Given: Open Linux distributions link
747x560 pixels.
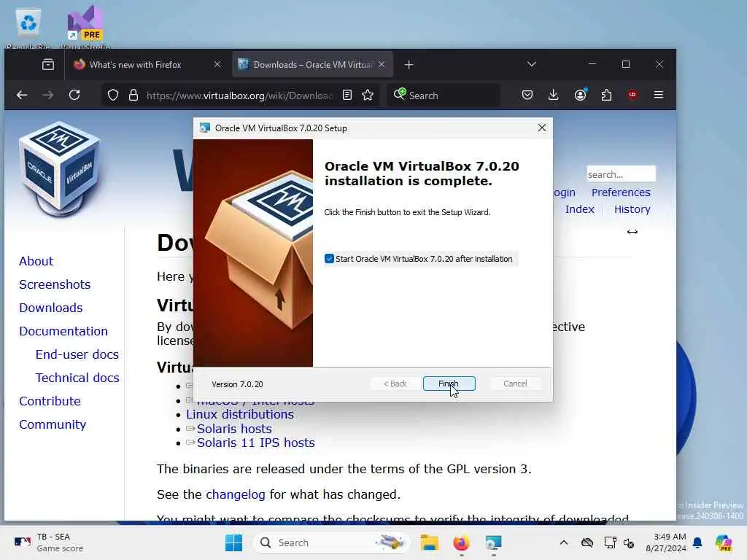Looking at the screenshot, I should [239, 414].
